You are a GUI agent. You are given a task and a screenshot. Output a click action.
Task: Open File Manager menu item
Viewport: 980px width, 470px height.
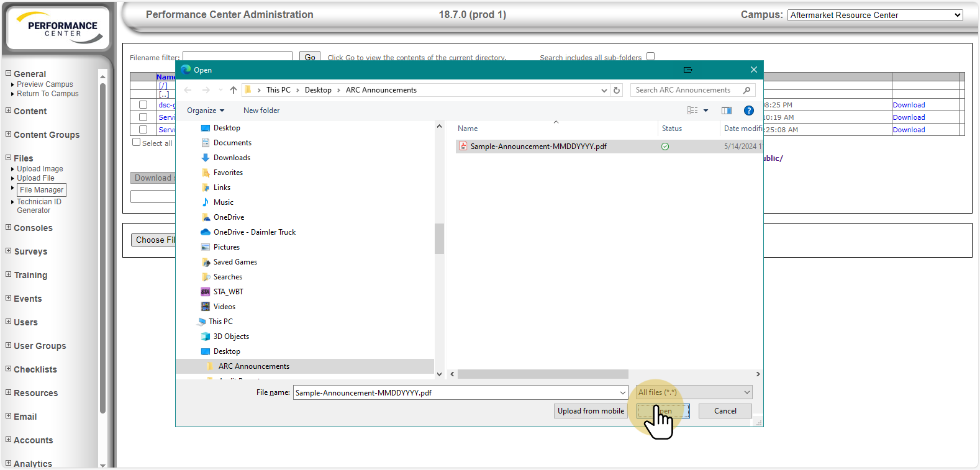tap(42, 190)
